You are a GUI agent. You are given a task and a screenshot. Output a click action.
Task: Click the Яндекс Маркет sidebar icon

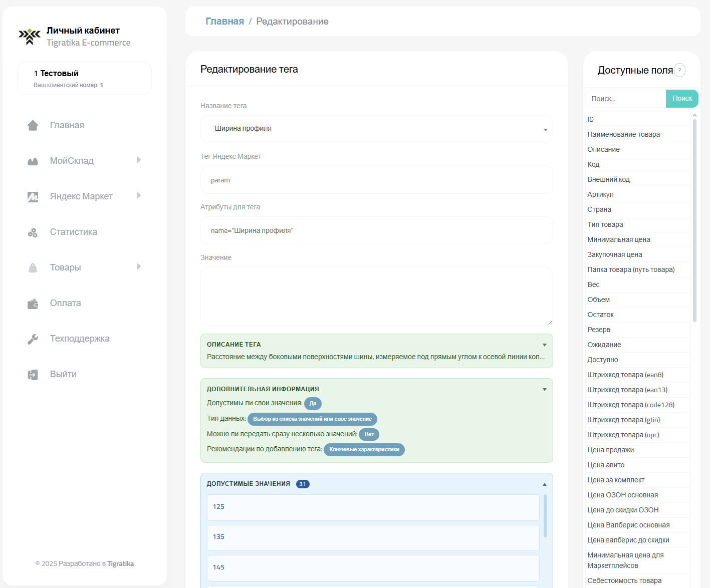(x=33, y=197)
